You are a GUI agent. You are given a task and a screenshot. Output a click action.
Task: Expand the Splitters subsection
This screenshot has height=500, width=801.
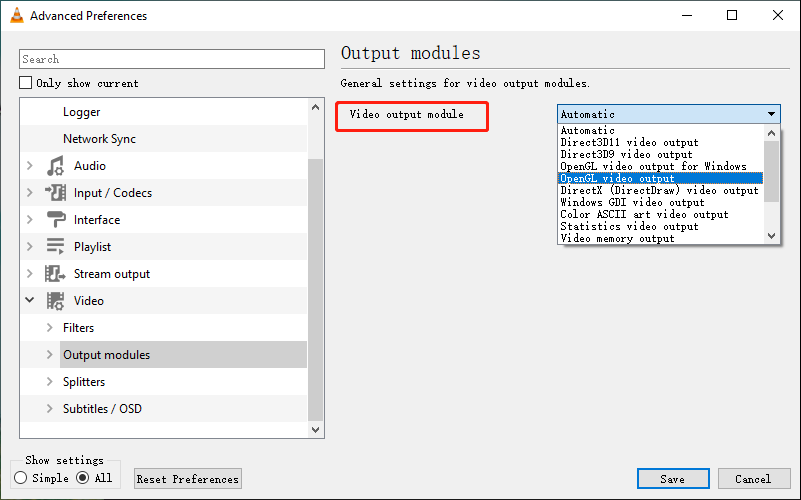click(50, 382)
